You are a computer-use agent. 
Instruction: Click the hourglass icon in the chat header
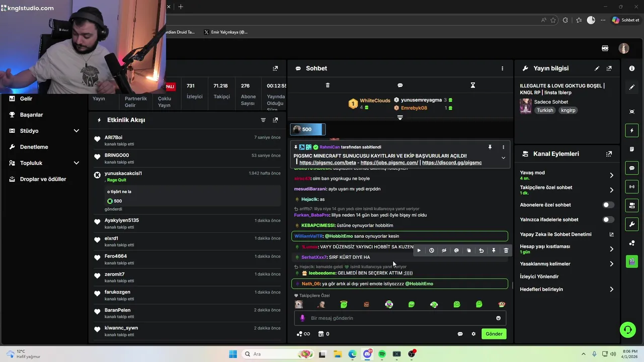pos(473,85)
